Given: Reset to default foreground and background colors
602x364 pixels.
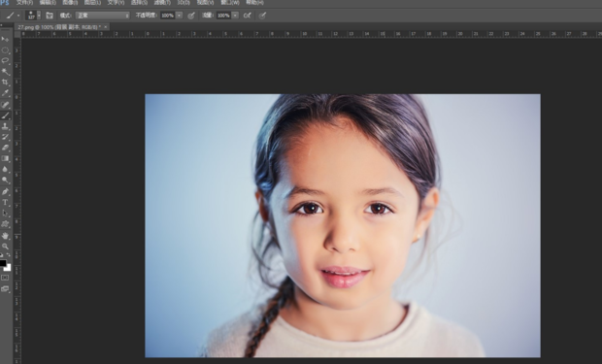Looking at the screenshot, I should tap(2, 255).
